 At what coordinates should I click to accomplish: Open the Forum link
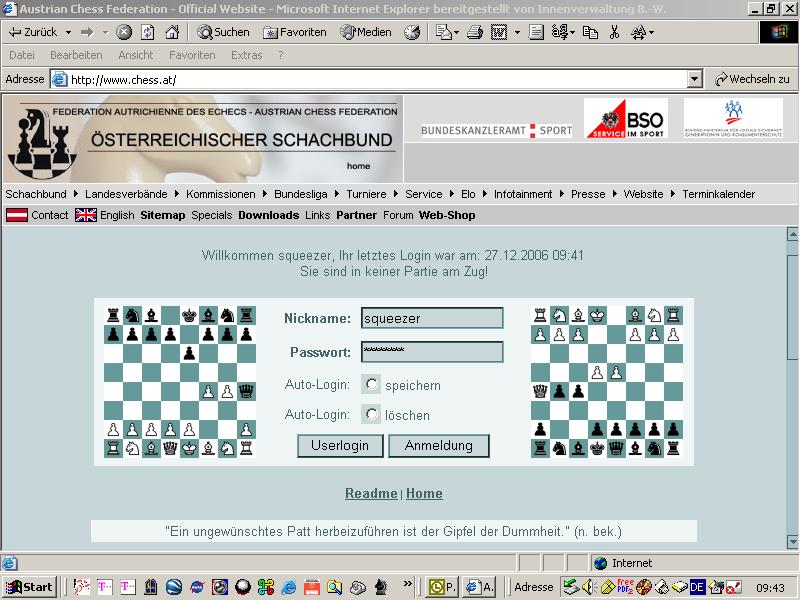pyautogui.click(x=398, y=215)
